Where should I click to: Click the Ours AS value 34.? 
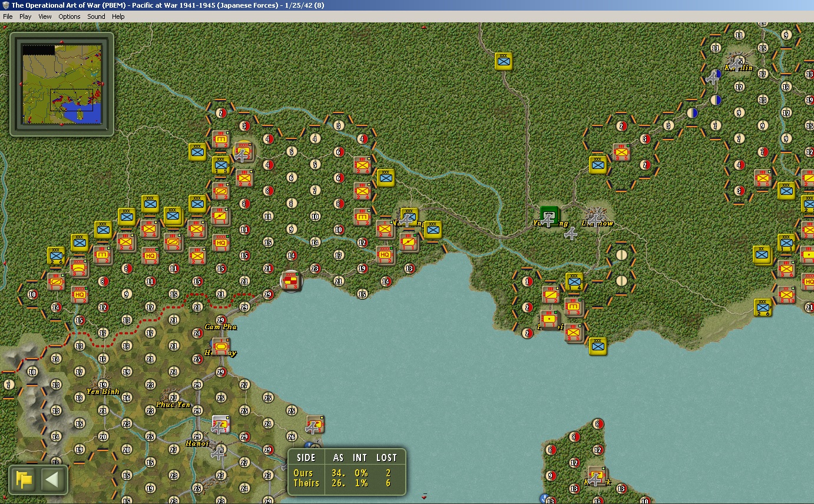[x=339, y=473]
